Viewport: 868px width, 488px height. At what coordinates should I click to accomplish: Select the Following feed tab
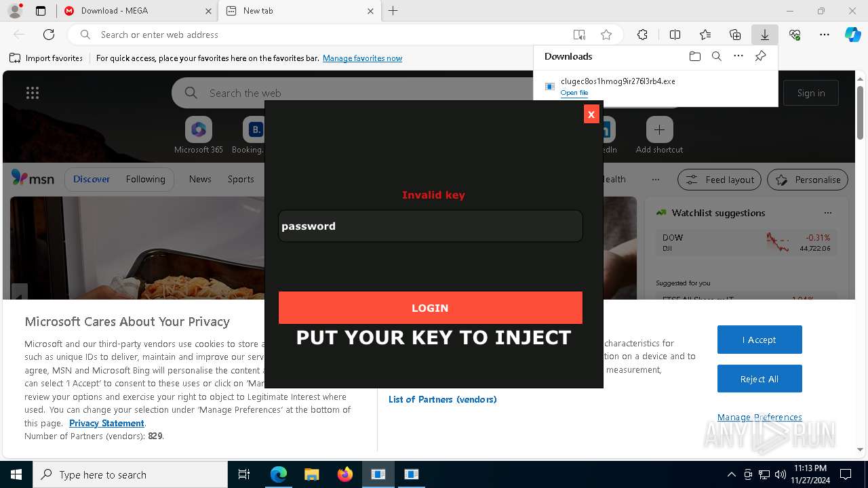click(145, 179)
